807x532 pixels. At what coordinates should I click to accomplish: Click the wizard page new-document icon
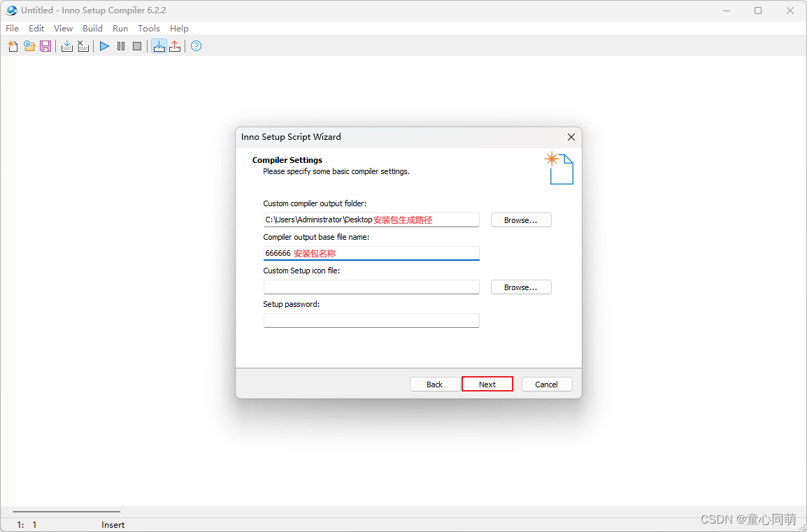(x=559, y=168)
